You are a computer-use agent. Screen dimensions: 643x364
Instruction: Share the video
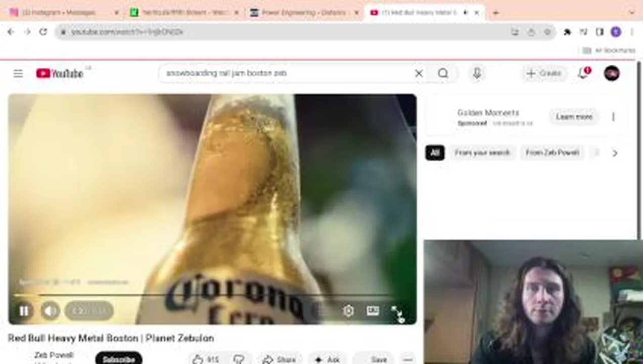click(x=279, y=359)
